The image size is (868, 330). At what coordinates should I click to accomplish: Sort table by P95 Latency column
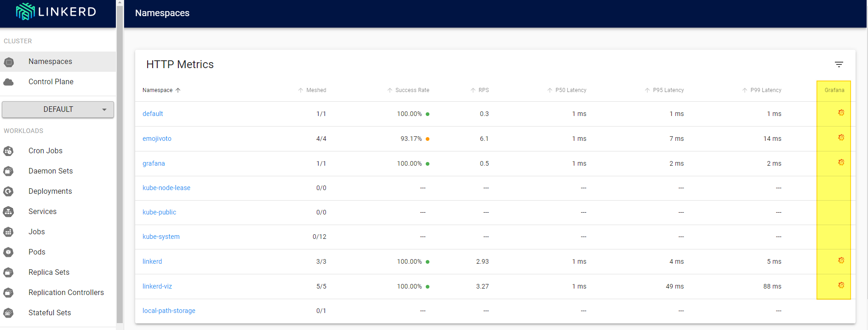point(664,90)
